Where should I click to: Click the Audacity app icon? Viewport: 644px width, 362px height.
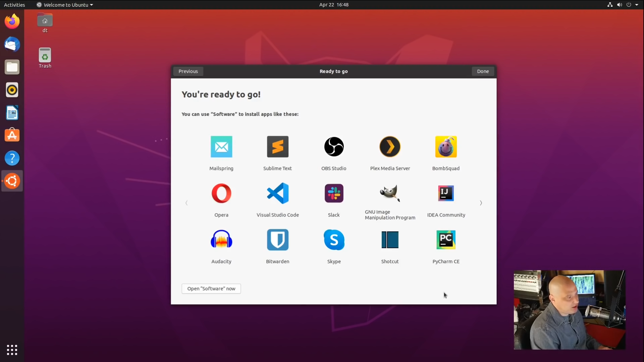click(x=221, y=239)
